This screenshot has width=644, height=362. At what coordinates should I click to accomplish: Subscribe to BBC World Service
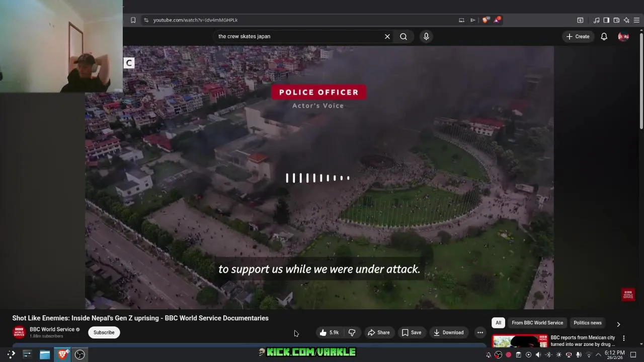click(x=104, y=332)
